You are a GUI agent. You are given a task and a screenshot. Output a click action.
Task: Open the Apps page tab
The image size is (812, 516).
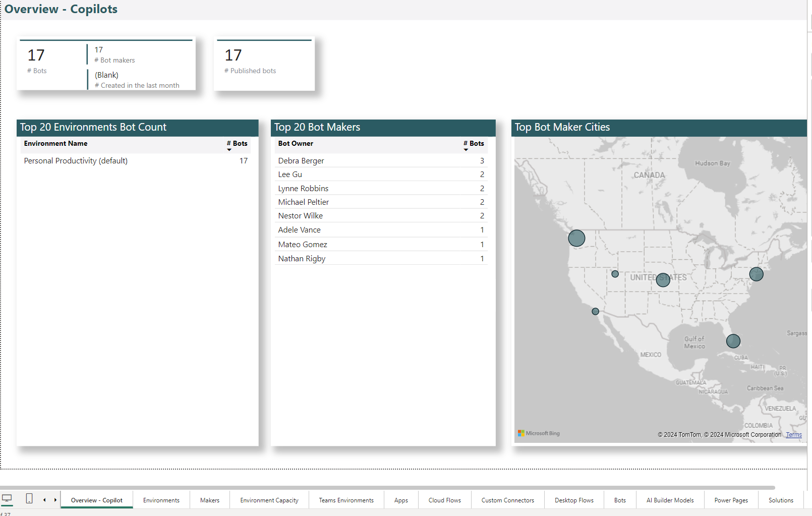pyautogui.click(x=401, y=500)
